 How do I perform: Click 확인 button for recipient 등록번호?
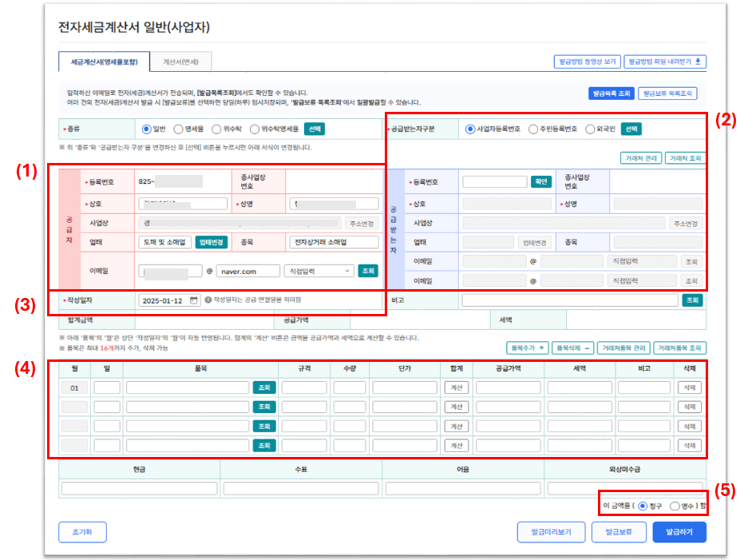pyautogui.click(x=541, y=182)
